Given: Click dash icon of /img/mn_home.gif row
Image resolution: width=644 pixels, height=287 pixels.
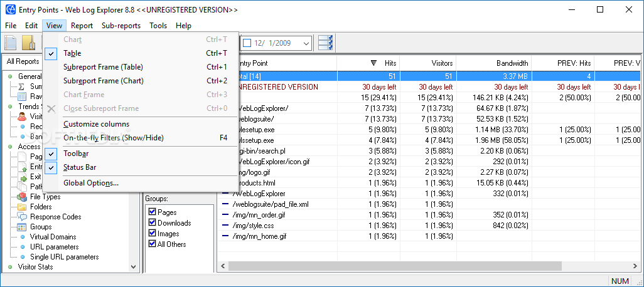Looking at the screenshot, I should pyautogui.click(x=225, y=236).
